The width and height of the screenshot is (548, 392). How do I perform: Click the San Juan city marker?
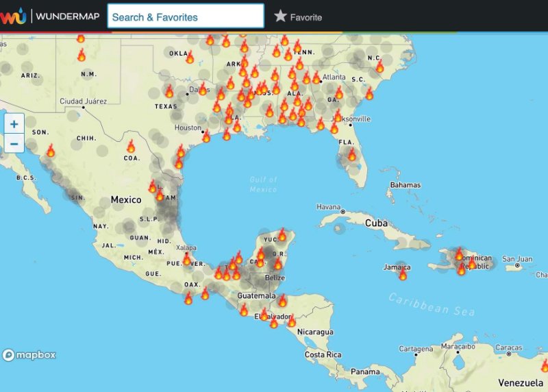point(517,266)
